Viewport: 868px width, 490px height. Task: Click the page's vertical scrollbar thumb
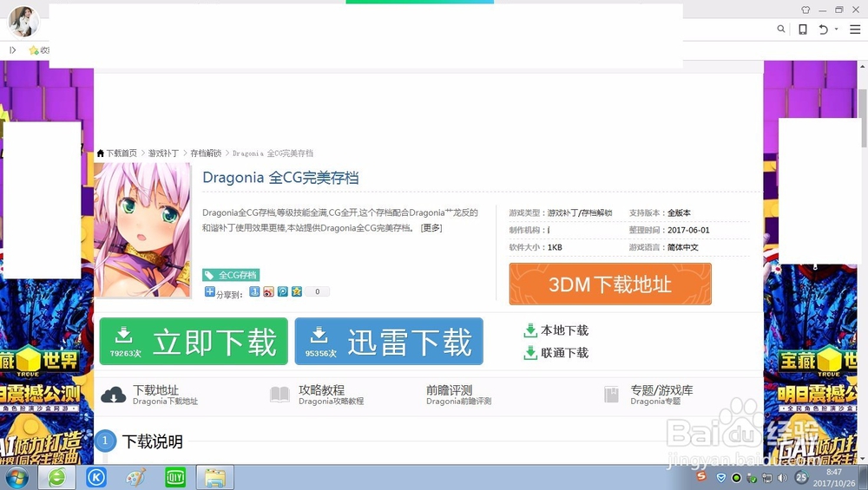point(863,117)
